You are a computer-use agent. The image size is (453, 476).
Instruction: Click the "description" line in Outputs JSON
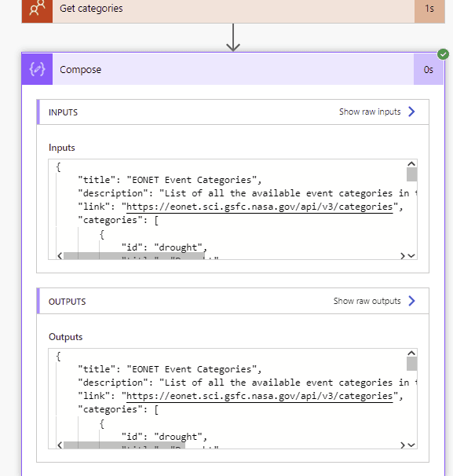pos(247,383)
